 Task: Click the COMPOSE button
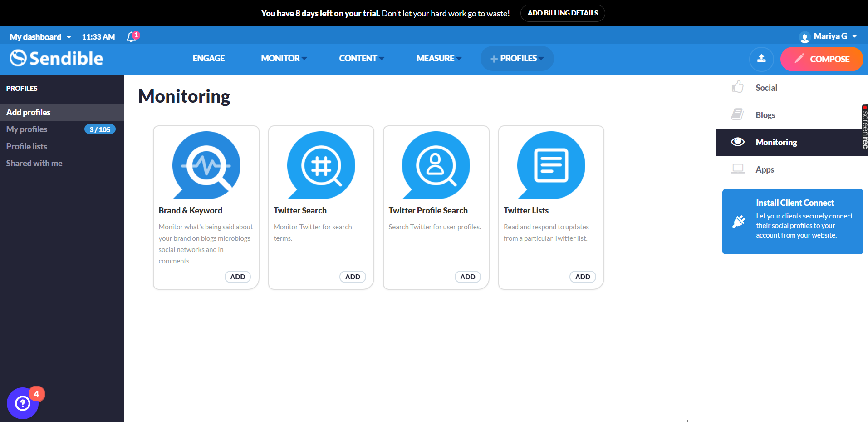(822, 59)
